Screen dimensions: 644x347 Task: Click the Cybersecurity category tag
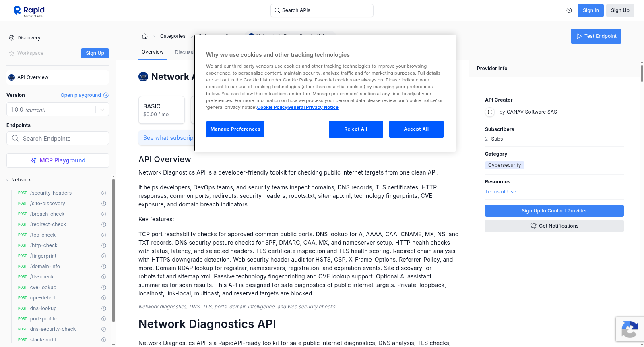(505, 165)
